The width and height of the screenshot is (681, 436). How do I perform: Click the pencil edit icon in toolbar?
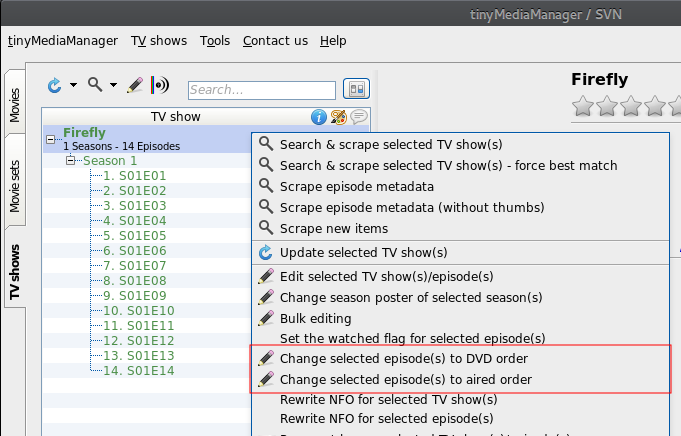(135, 85)
